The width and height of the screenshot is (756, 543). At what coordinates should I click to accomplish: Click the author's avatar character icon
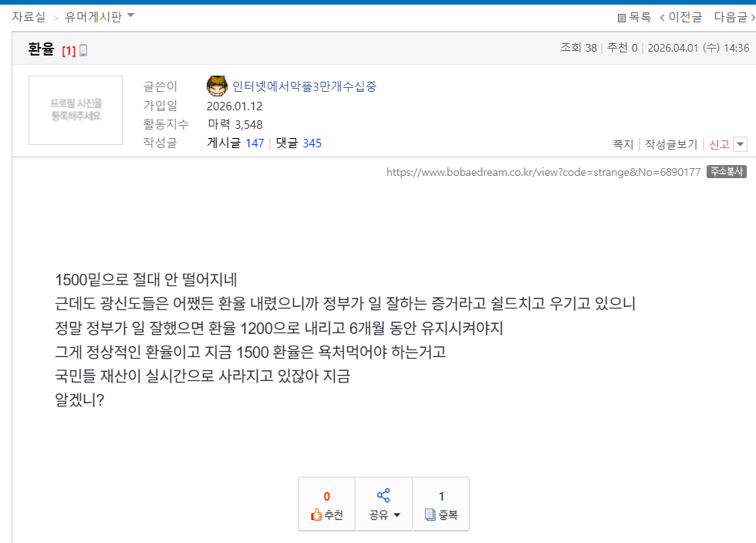pyautogui.click(x=217, y=86)
